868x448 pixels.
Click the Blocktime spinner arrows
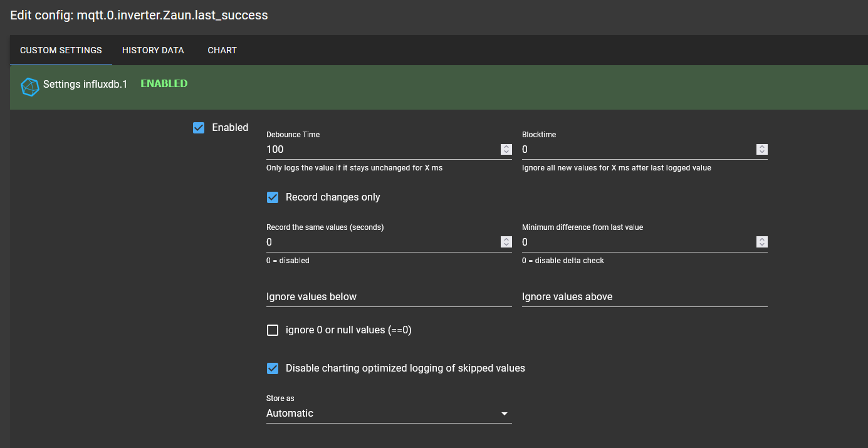pyautogui.click(x=761, y=149)
